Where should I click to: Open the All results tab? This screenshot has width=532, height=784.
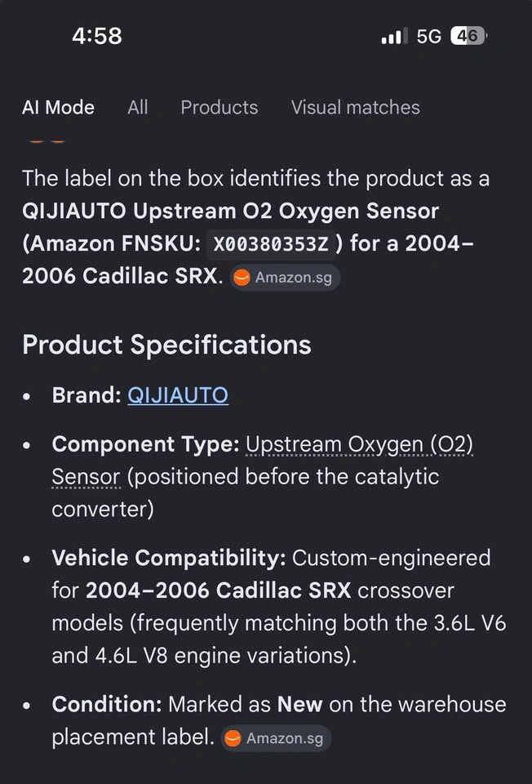point(137,108)
